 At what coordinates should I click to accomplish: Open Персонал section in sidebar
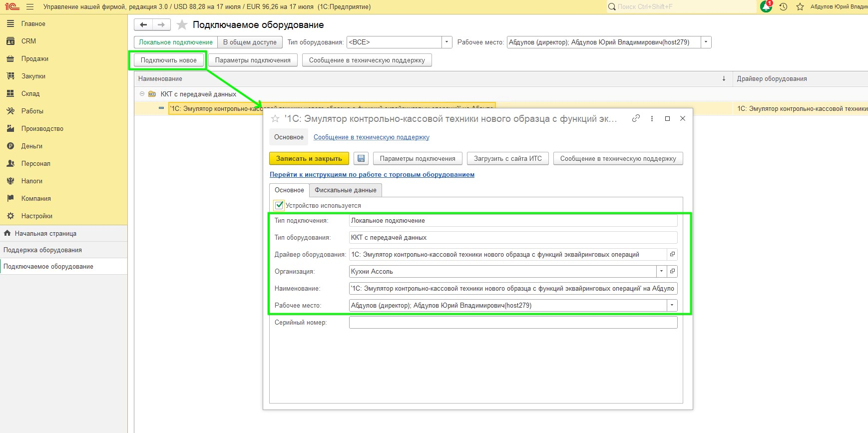(x=35, y=163)
